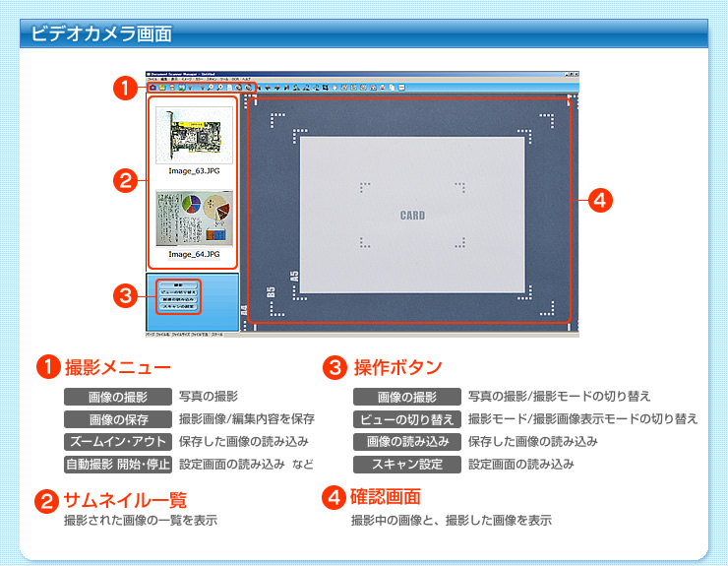Click the ズームイン・アウト label
Image resolution: width=728 pixels, height=566 pixels.
pos(118,441)
